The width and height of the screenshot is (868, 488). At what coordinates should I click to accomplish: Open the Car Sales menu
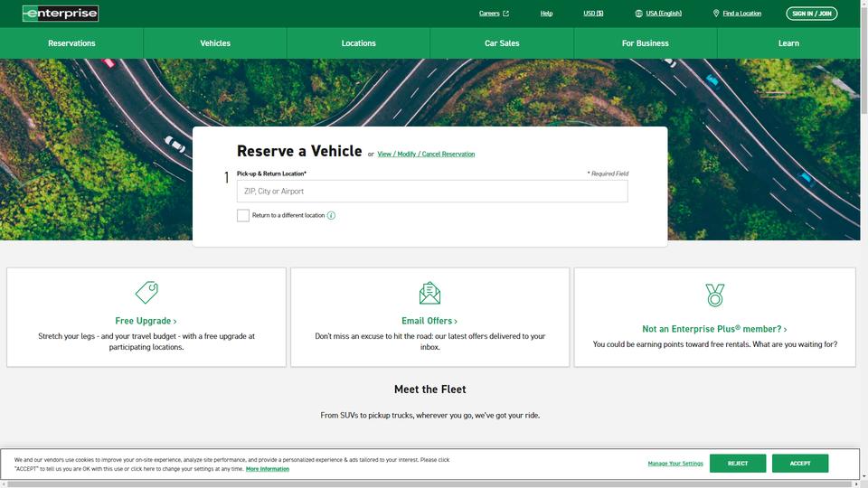(502, 43)
